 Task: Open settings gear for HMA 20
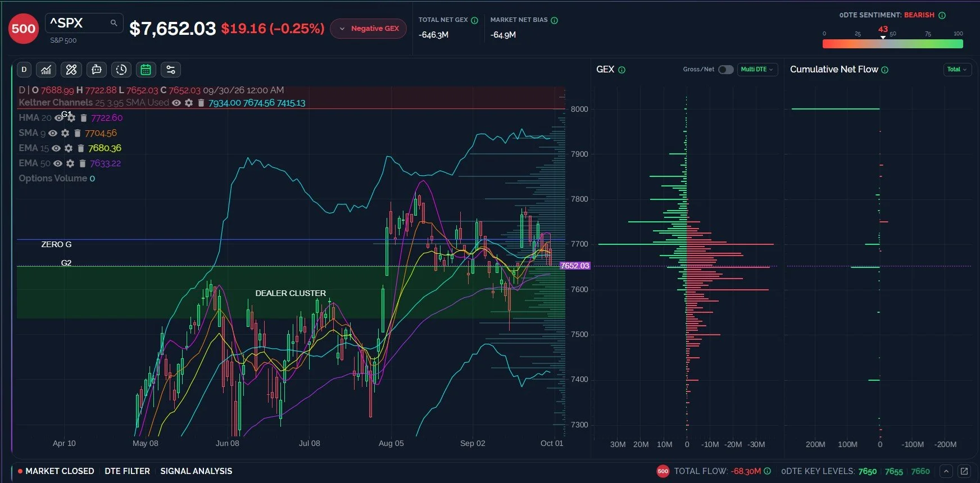[71, 118]
